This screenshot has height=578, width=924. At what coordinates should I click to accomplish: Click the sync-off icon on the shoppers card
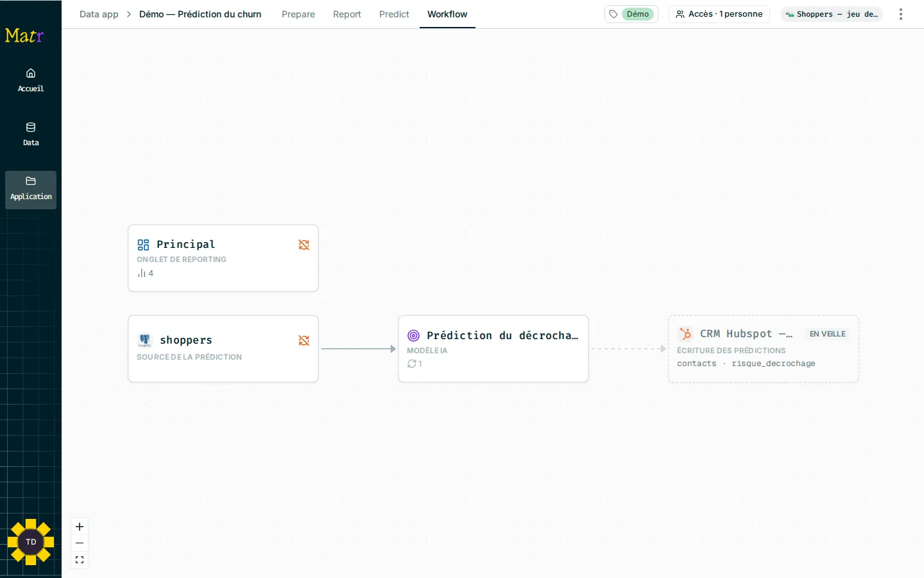304,340
